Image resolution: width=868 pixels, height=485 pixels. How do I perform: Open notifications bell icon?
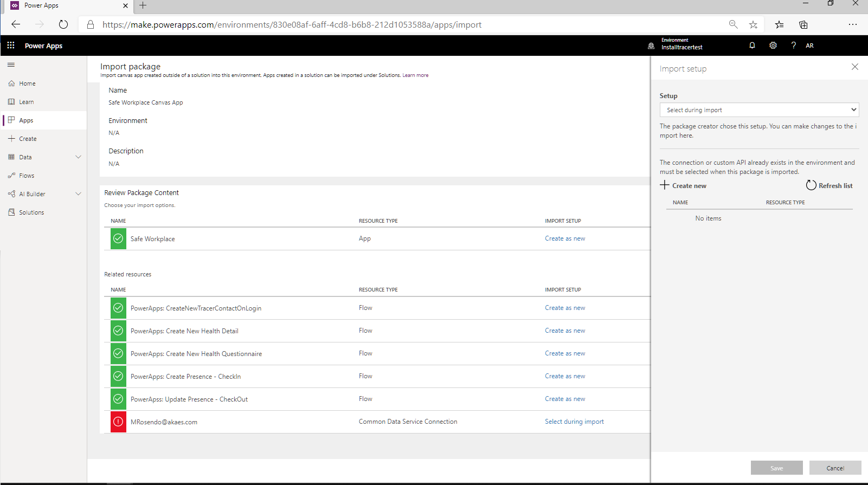point(752,46)
